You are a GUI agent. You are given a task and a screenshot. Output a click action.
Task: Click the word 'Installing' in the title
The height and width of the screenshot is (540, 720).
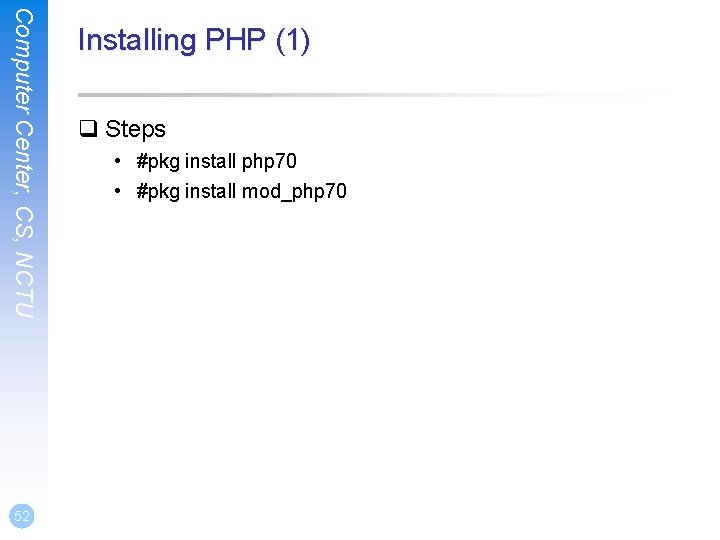137,40
